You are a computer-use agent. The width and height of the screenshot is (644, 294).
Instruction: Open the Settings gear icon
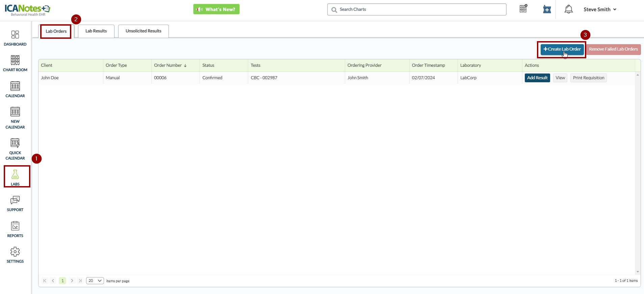[x=15, y=252]
